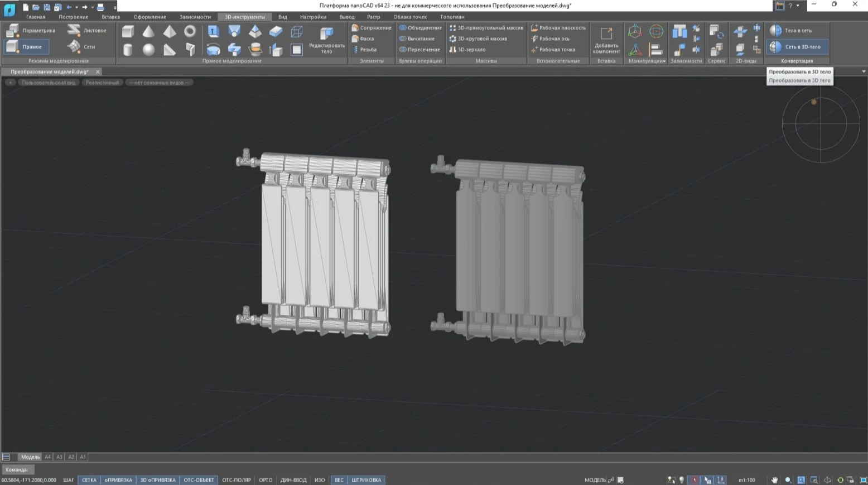Expand the Манипуляции panel dropdown
The image size is (868, 485).
pyautogui.click(x=647, y=61)
